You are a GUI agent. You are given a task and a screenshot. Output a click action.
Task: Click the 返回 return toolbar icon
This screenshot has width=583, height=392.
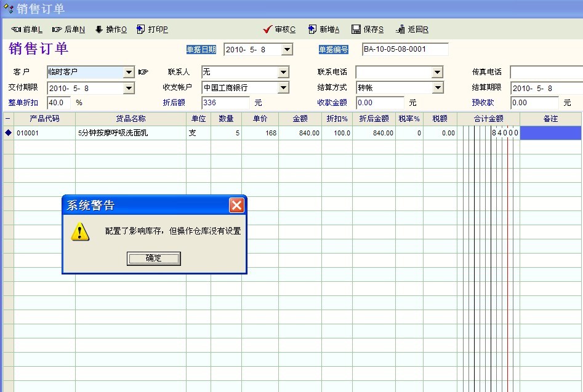[x=401, y=30]
